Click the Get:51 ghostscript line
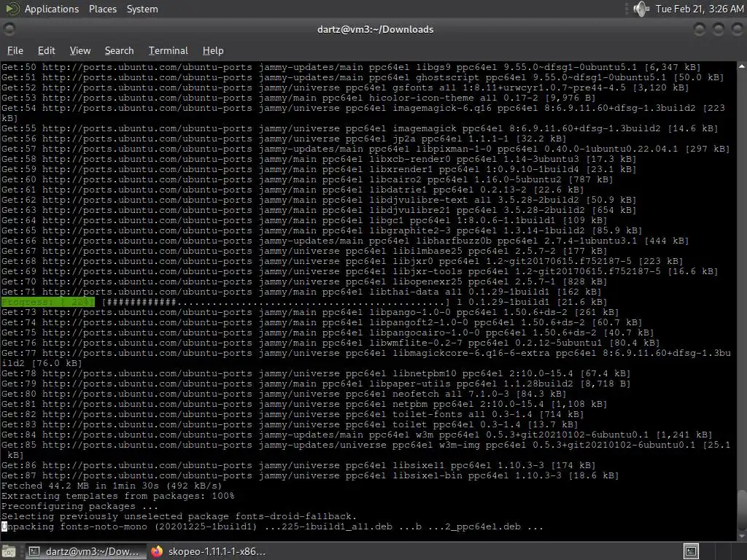Screen dimensions: 747x560 [x=362, y=77]
